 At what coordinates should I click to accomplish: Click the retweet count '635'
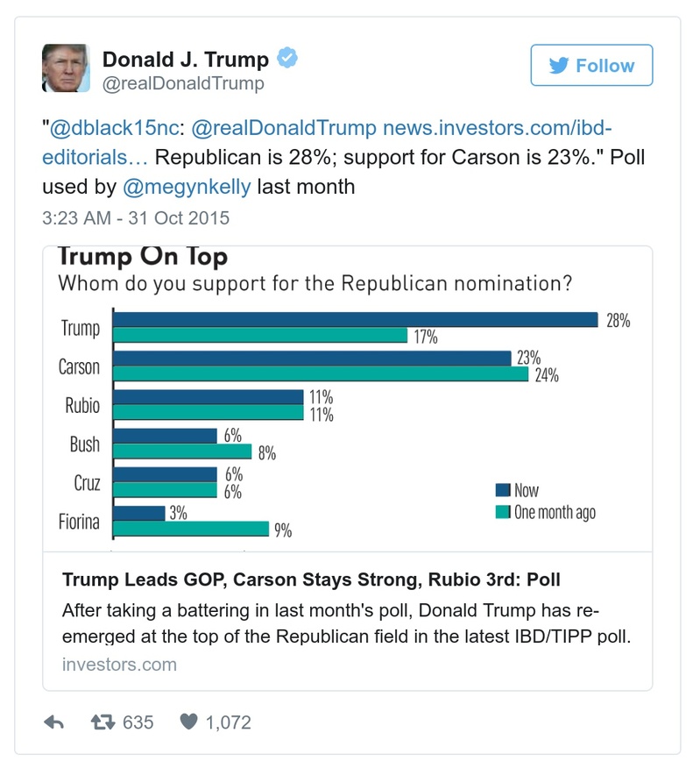(x=137, y=722)
